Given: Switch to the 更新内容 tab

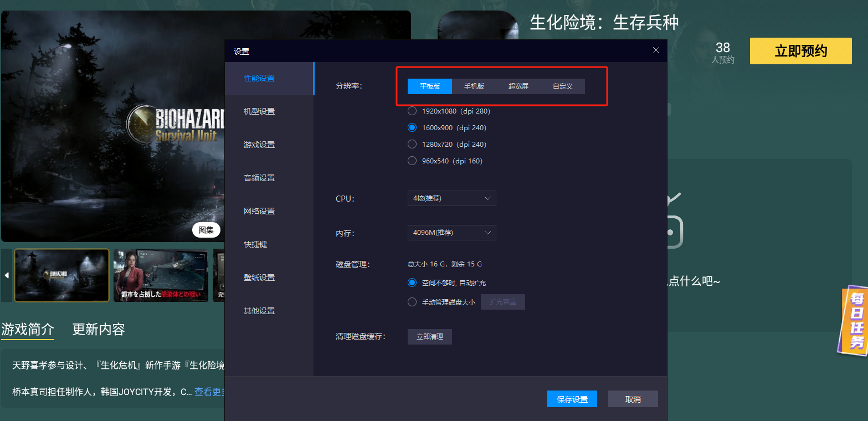Looking at the screenshot, I should tap(99, 329).
